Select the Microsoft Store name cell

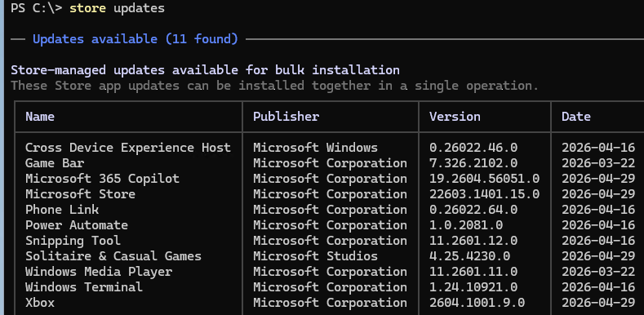(81, 194)
